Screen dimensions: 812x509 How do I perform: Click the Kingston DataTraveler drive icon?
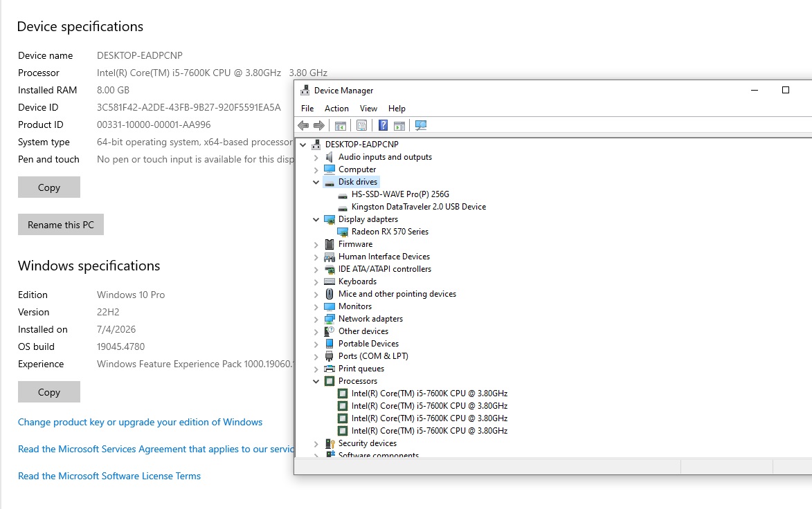pos(342,207)
